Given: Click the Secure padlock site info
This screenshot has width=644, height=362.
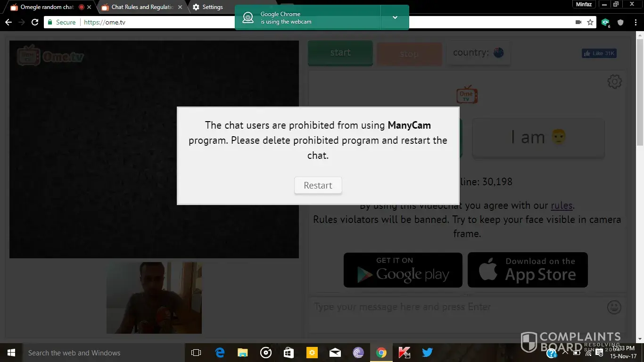Looking at the screenshot, I should pos(61,22).
